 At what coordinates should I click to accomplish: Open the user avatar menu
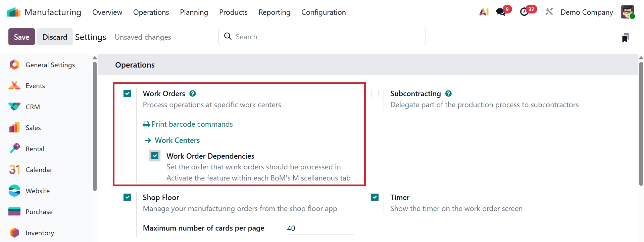click(627, 12)
